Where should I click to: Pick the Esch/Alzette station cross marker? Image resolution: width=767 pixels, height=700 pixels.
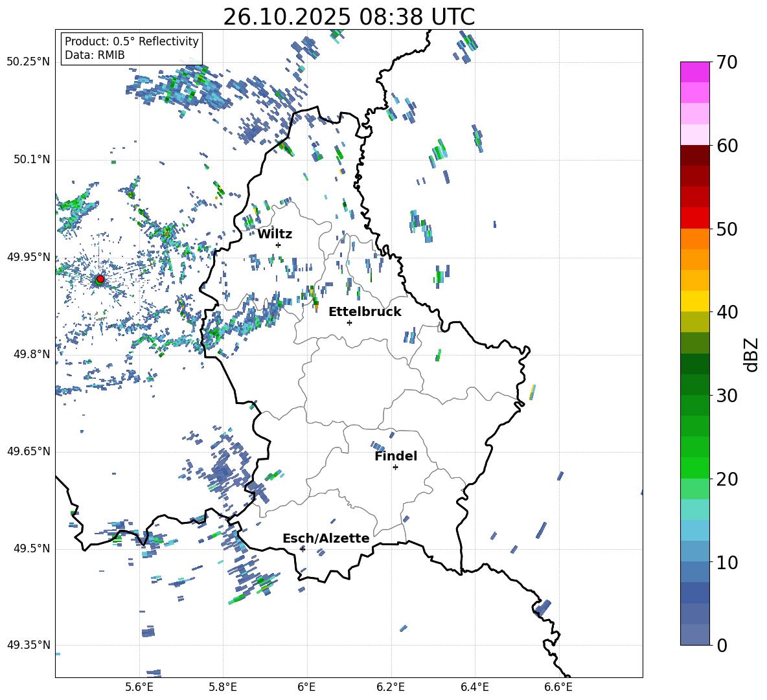point(303,549)
